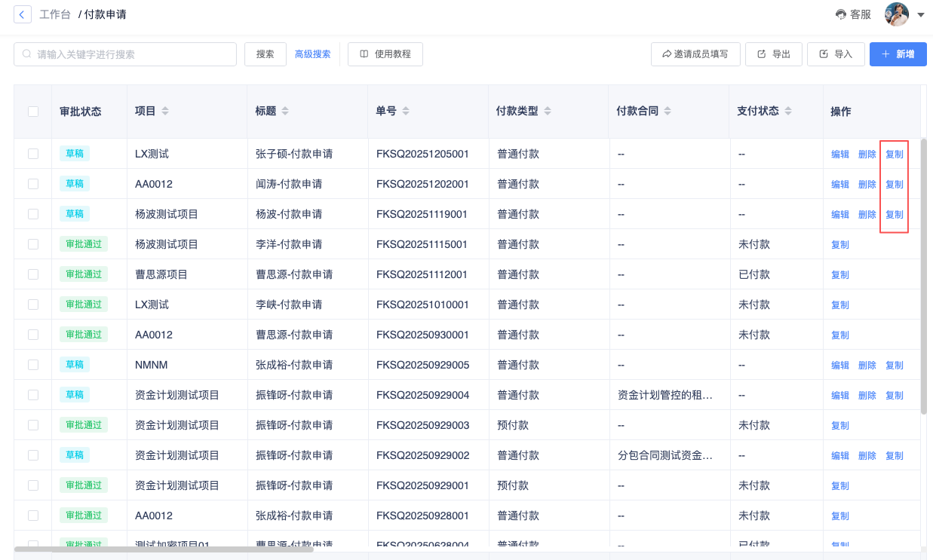Sort by 付款类型 column sort icon

pyautogui.click(x=548, y=112)
